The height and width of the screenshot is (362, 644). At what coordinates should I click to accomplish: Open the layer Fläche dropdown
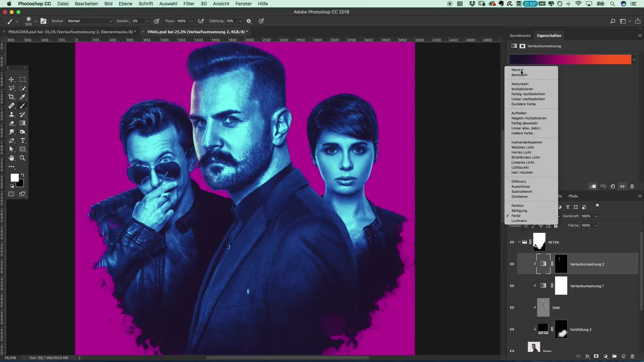tap(596, 226)
